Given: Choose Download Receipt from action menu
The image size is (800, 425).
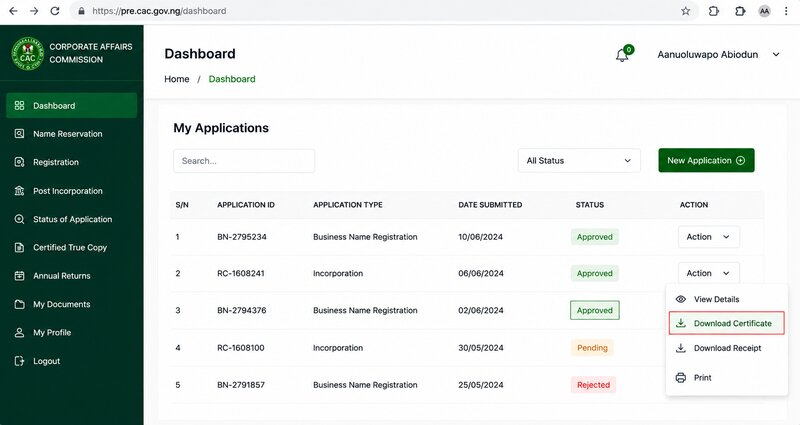Looking at the screenshot, I should click(x=727, y=348).
